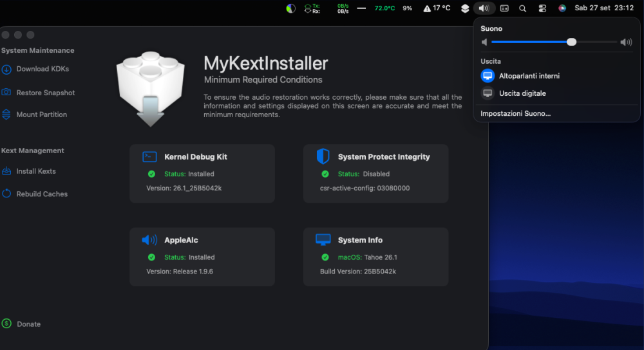Click the 0B/s network speed readout
This screenshot has height=350, width=644.
343,8
